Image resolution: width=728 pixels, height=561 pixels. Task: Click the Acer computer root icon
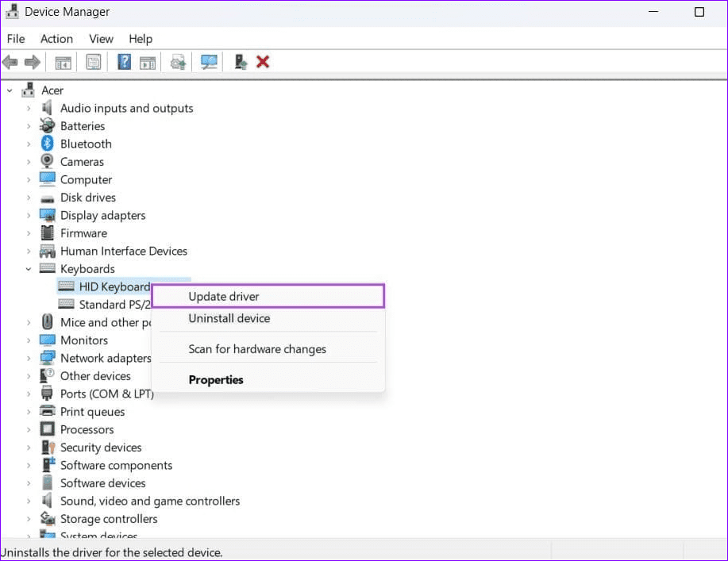tap(28, 90)
